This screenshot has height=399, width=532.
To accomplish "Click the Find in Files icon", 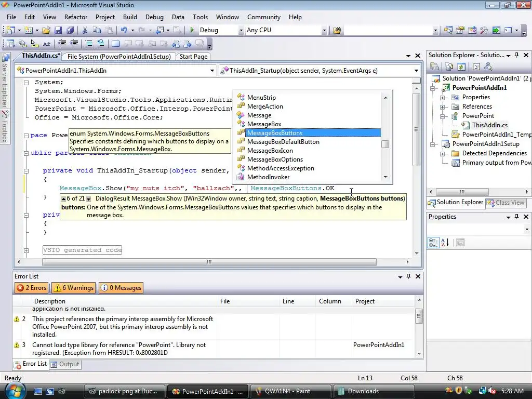I will pyautogui.click(x=337, y=30).
